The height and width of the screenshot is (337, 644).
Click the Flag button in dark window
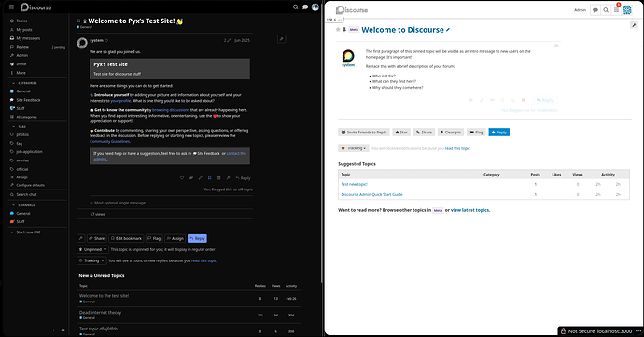coord(154,238)
